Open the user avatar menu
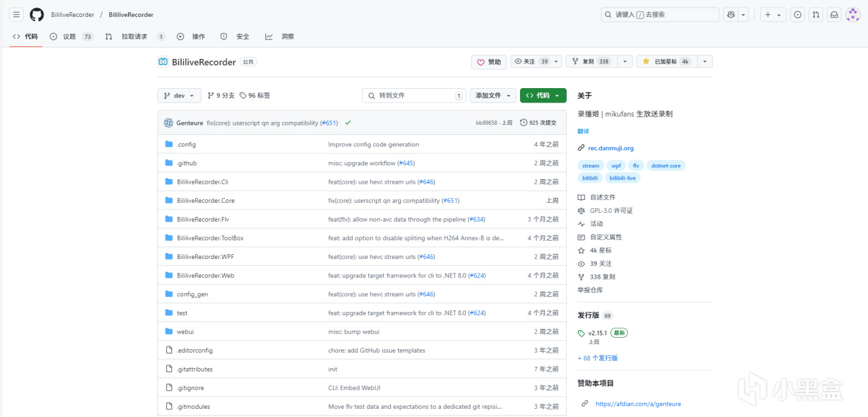 852,14
